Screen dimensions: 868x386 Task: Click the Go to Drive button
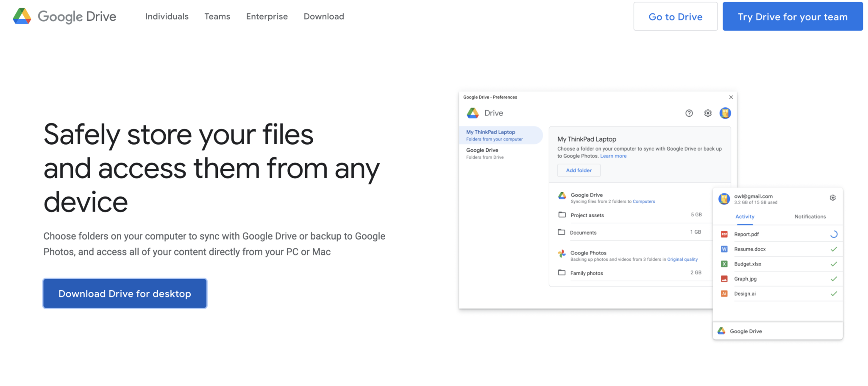(675, 17)
